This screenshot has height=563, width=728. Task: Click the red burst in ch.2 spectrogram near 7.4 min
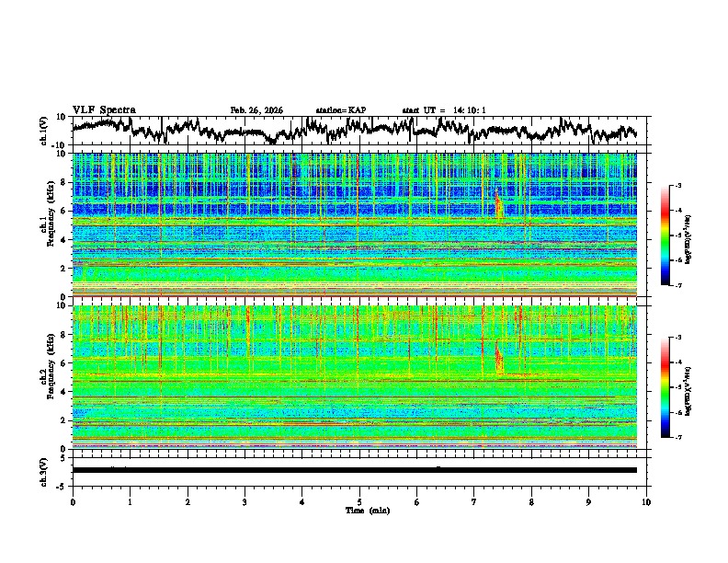[499, 359]
